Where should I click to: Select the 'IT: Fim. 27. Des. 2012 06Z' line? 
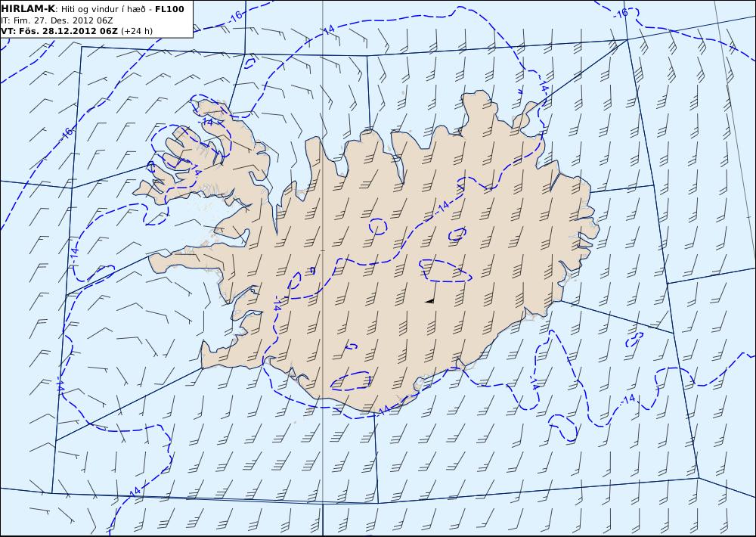(57, 20)
